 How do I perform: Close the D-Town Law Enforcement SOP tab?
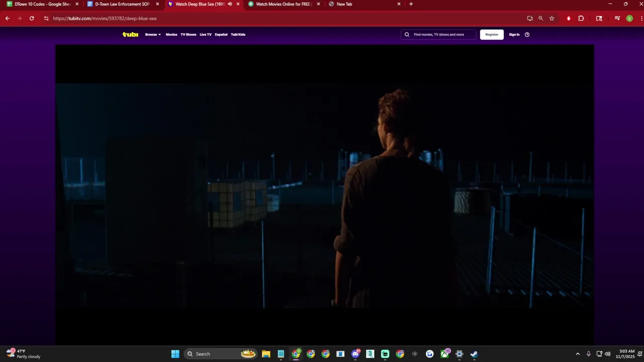[157, 4]
